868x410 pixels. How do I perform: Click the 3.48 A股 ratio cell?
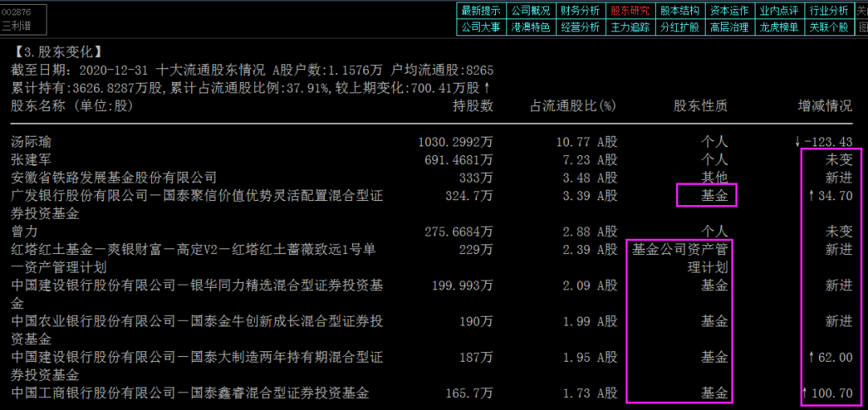click(590, 178)
